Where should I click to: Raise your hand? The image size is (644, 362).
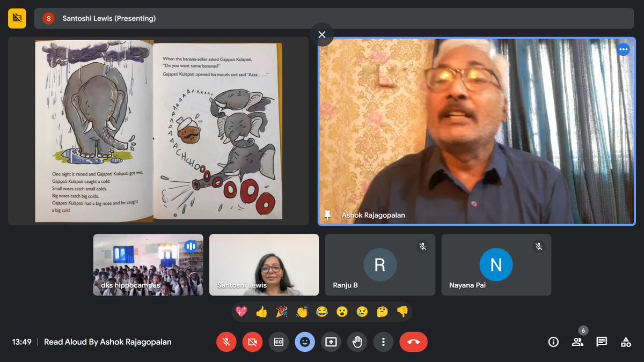[357, 342]
